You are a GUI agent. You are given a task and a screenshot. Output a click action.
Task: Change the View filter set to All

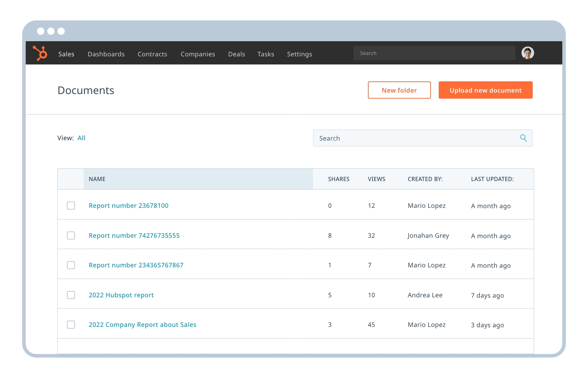[x=81, y=138]
